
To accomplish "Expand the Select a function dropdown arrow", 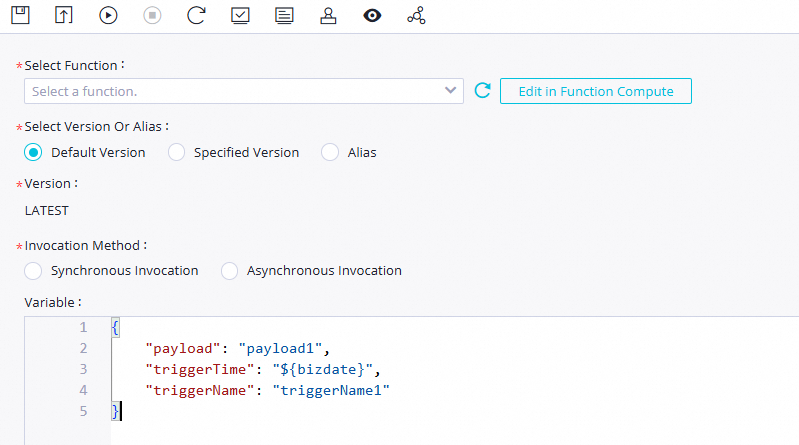I will (450, 91).
